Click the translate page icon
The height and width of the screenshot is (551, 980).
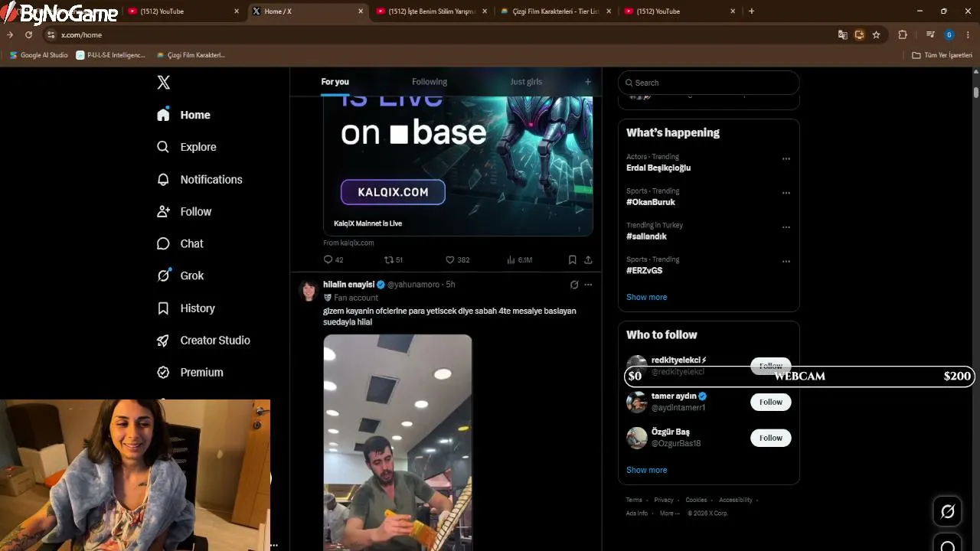pyautogui.click(x=842, y=34)
